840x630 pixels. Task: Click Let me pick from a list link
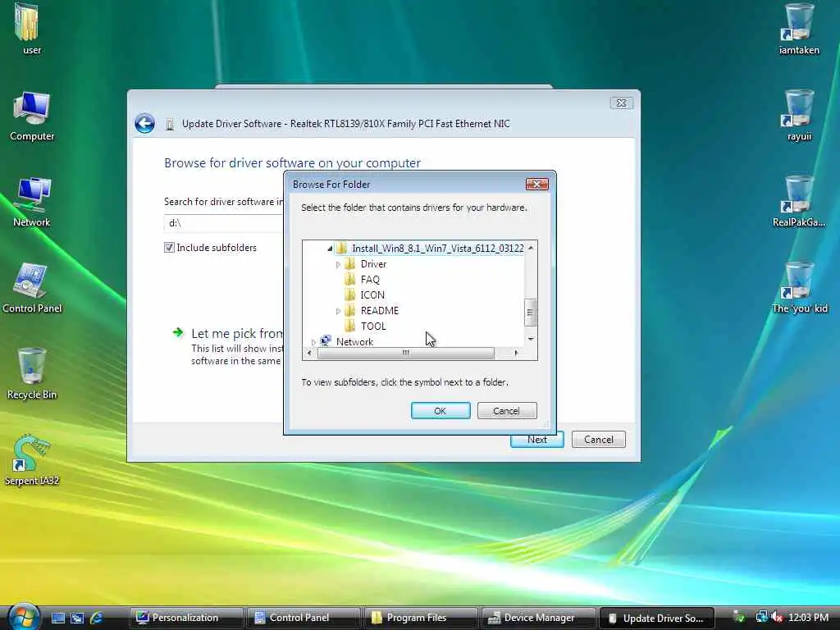237,333
